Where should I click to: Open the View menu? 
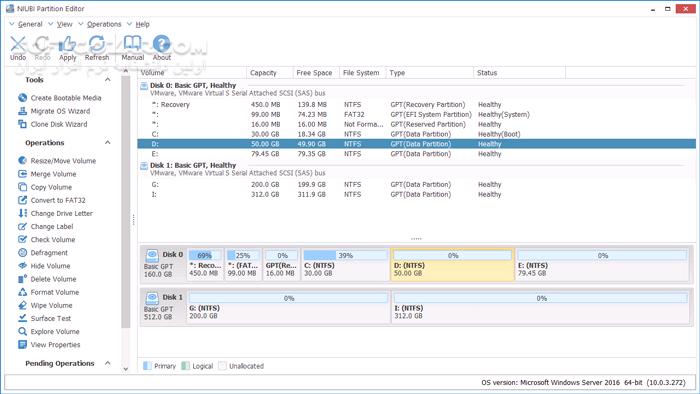coord(64,24)
